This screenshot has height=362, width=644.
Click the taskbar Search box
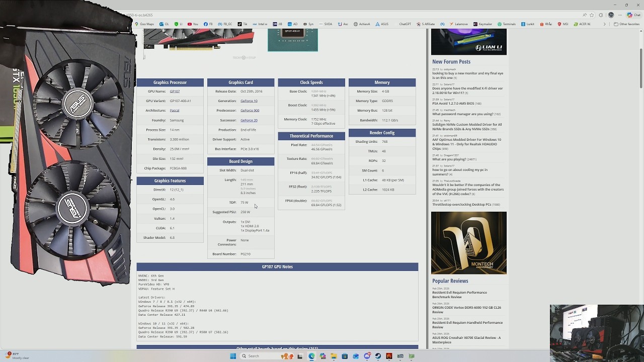click(267, 356)
